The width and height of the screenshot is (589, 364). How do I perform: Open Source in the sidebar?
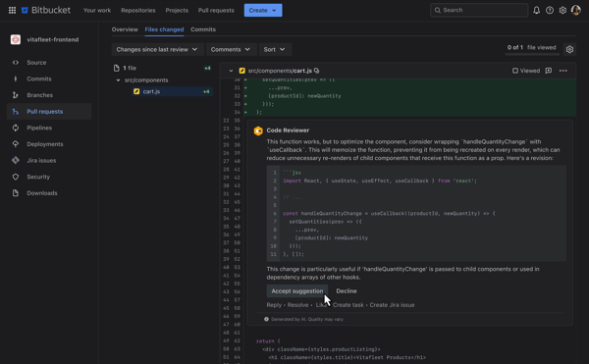(x=49, y=62)
